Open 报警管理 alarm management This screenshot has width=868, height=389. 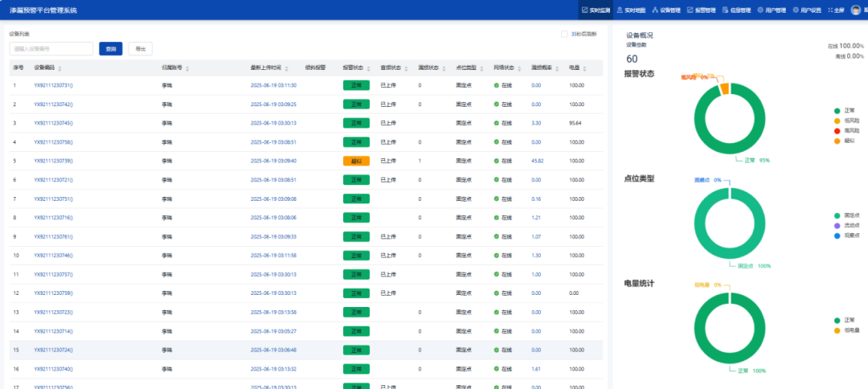click(x=701, y=10)
